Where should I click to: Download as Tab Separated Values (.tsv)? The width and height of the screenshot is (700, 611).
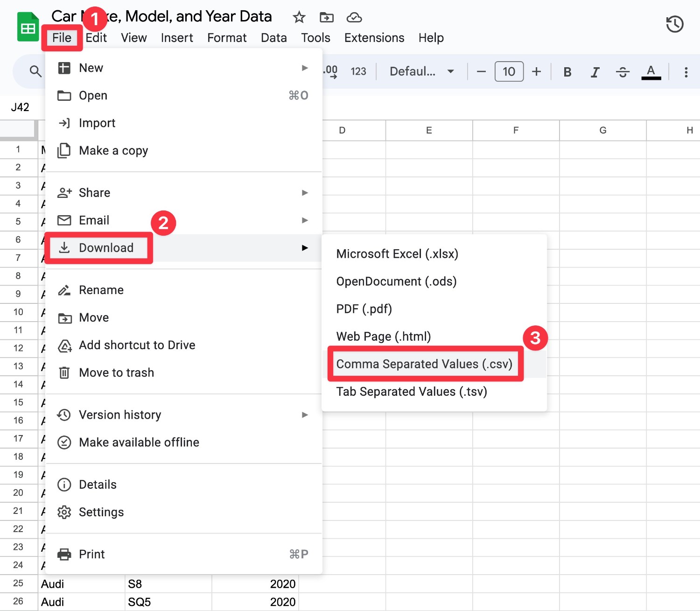[x=434, y=392]
